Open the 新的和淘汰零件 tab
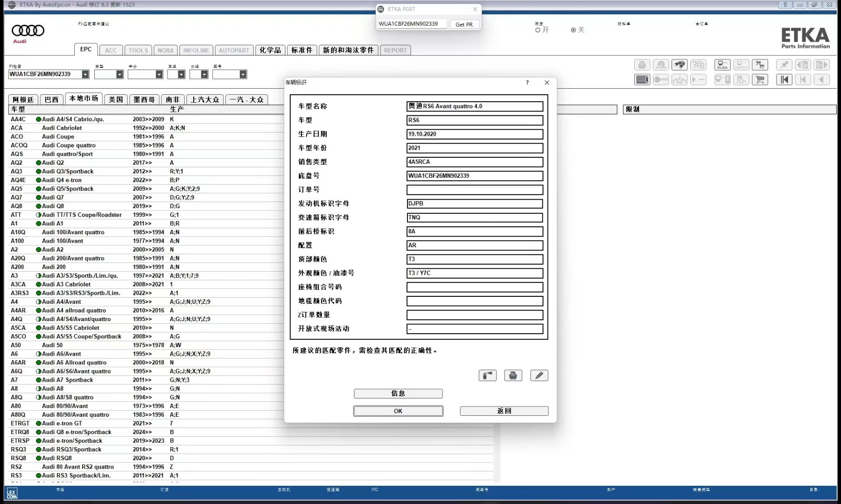Viewport: 841px width, 504px height. (x=349, y=50)
